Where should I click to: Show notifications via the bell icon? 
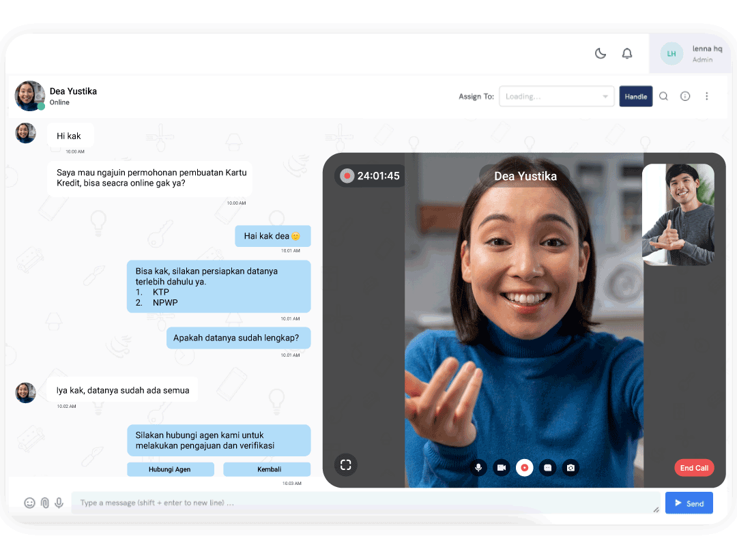point(627,53)
